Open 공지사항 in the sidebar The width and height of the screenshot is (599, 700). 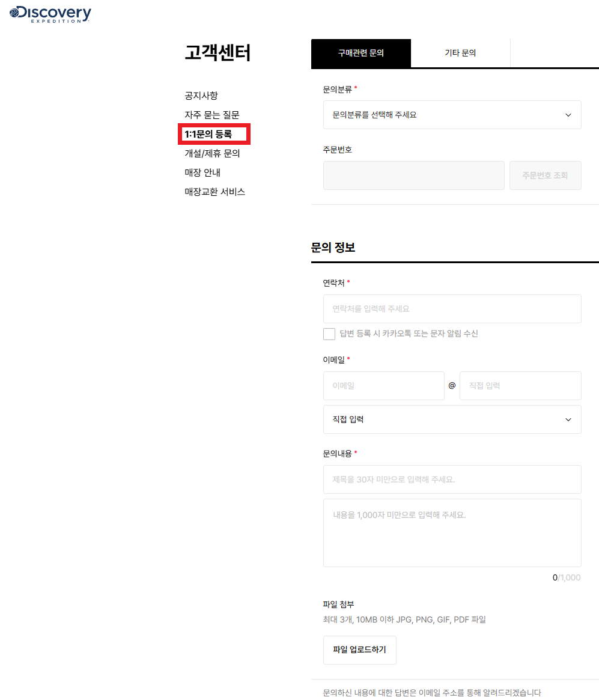pyautogui.click(x=201, y=96)
